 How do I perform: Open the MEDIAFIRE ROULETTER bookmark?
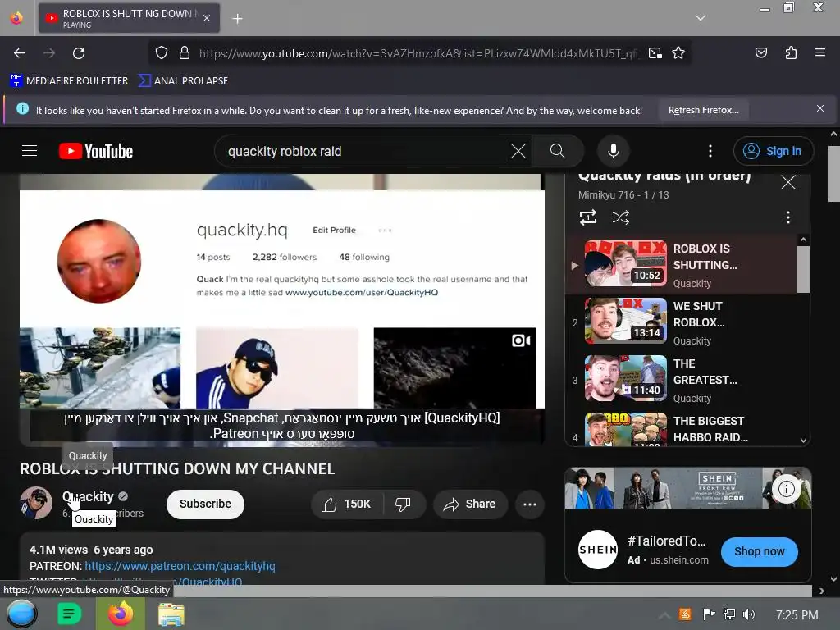[69, 81]
